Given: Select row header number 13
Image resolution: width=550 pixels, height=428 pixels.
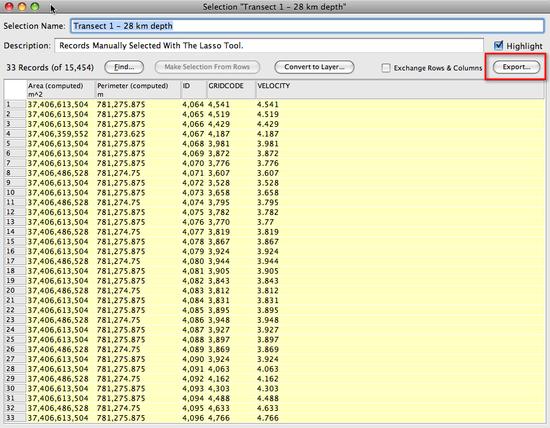Looking at the screenshot, I should point(15,222).
